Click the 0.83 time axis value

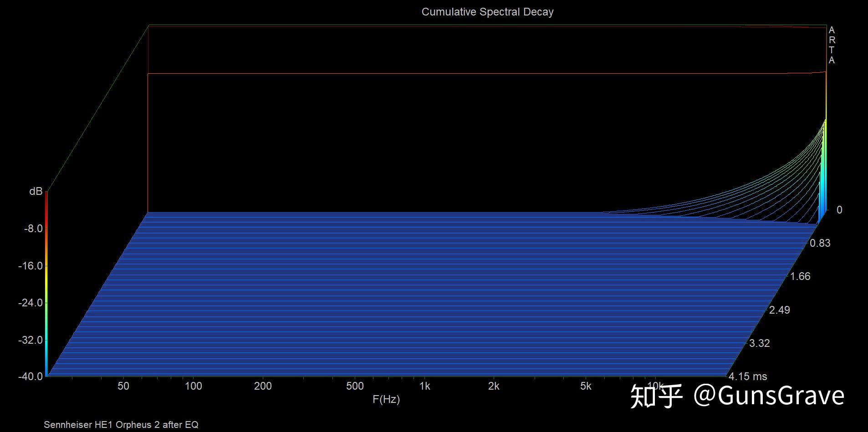click(820, 243)
